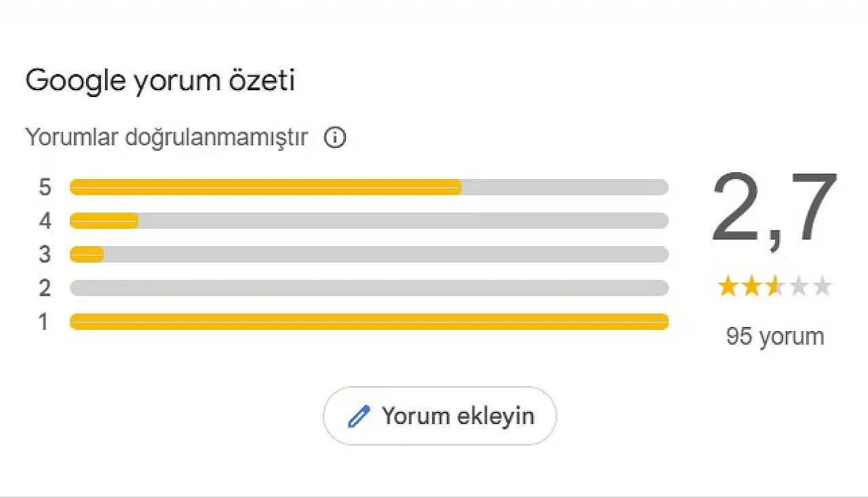
Task: Select the empty 2-star rating bar
Action: pyautogui.click(x=369, y=288)
